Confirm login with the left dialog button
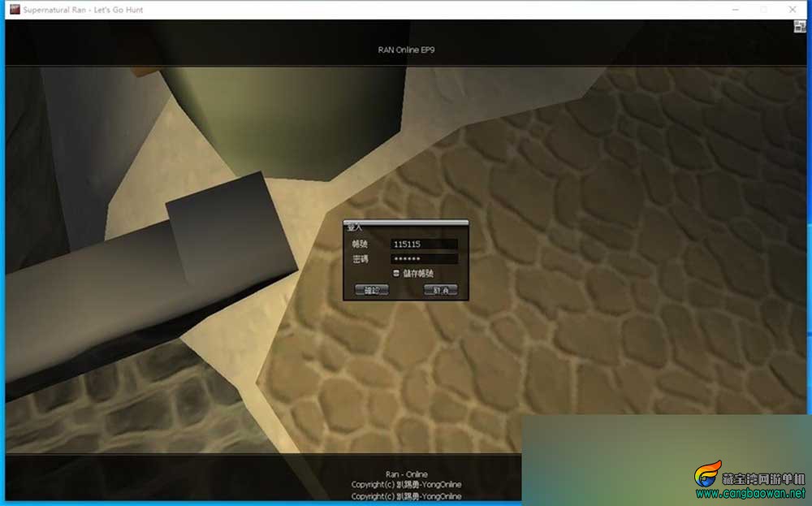Viewport: 812px width, 506px height. tap(371, 290)
